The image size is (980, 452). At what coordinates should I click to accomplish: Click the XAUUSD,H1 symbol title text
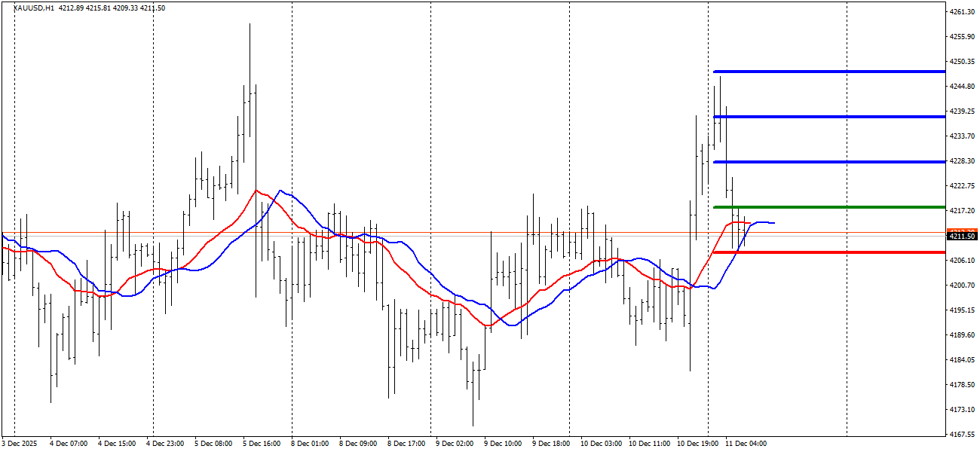34,8
